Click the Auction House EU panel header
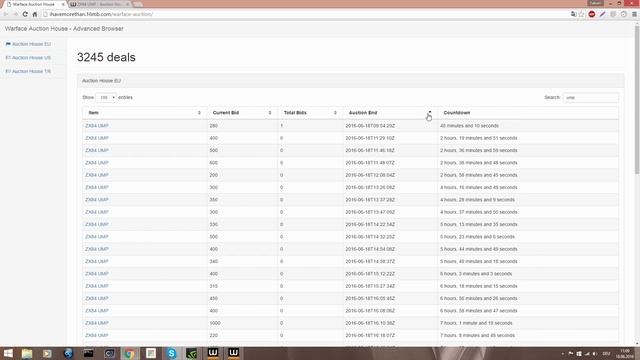The image size is (640, 360). pyautogui.click(x=351, y=81)
